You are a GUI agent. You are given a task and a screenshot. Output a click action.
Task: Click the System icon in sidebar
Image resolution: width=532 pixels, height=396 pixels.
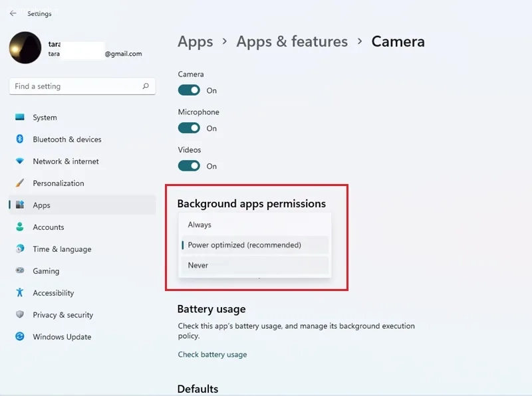tap(20, 118)
